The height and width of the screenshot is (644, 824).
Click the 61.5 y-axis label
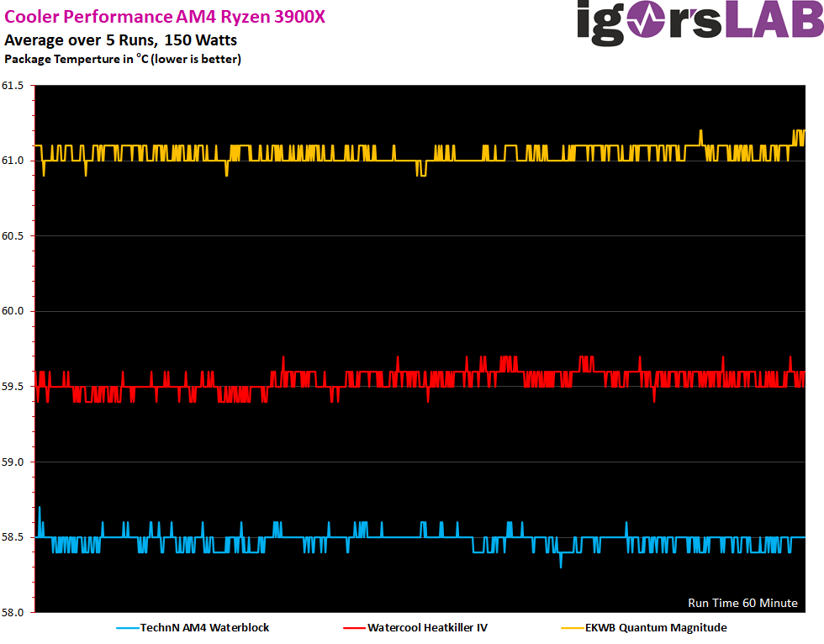tap(13, 86)
